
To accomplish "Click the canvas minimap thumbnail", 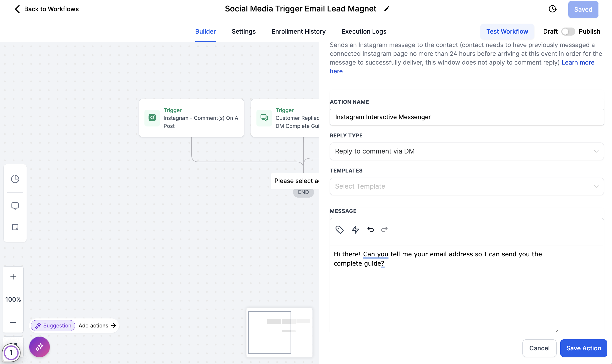I will coord(279,332).
